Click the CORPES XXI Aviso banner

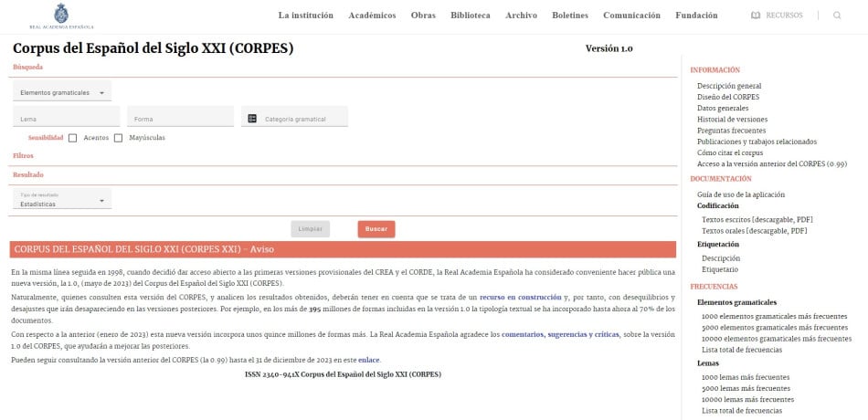coord(343,249)
